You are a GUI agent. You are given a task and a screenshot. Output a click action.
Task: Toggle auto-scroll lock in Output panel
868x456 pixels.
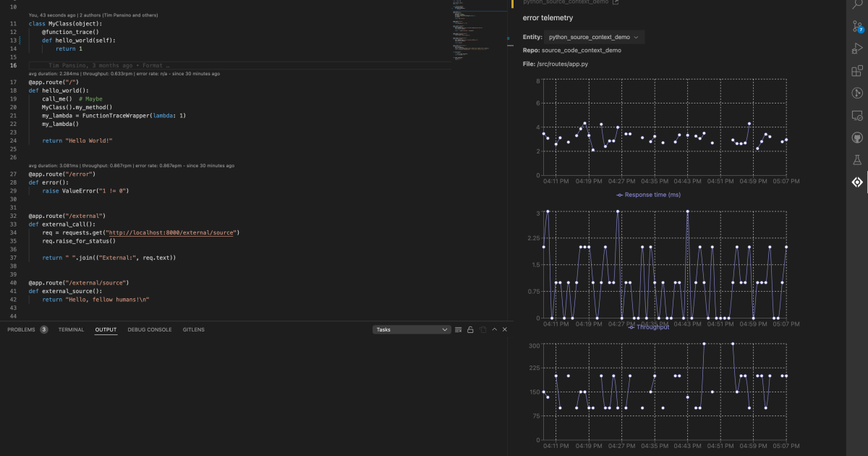click(x=471, y=329)
